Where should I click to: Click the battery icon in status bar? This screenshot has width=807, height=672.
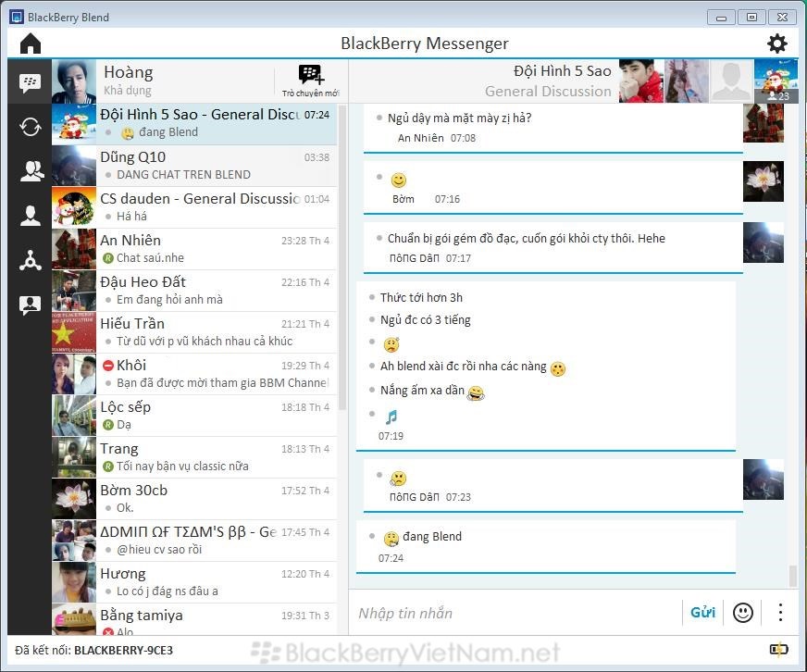pyautogui.click(x=778, y=650)
